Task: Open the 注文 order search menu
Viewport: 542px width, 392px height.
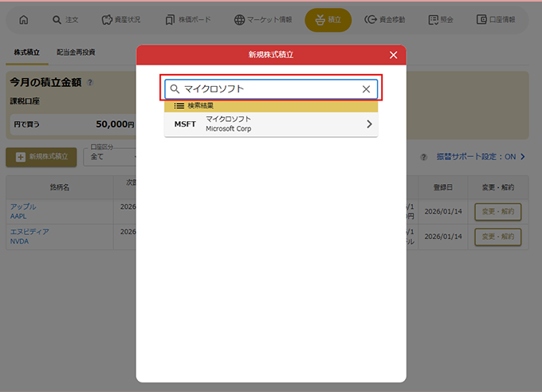Action: click(65, 20)
